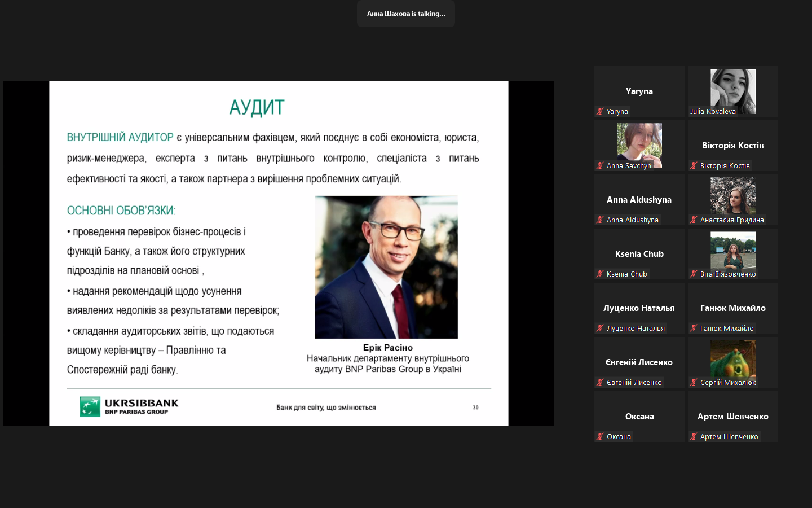Click Артем Шевченко's muted mic icon
The image size is (812, 508).
(x=694, y=437)
